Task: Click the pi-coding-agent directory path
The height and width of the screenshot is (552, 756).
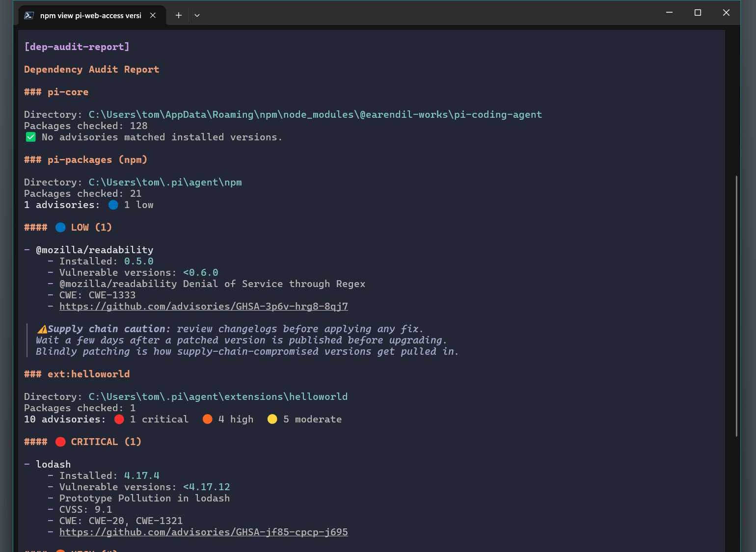Action: tap(315, 114)
